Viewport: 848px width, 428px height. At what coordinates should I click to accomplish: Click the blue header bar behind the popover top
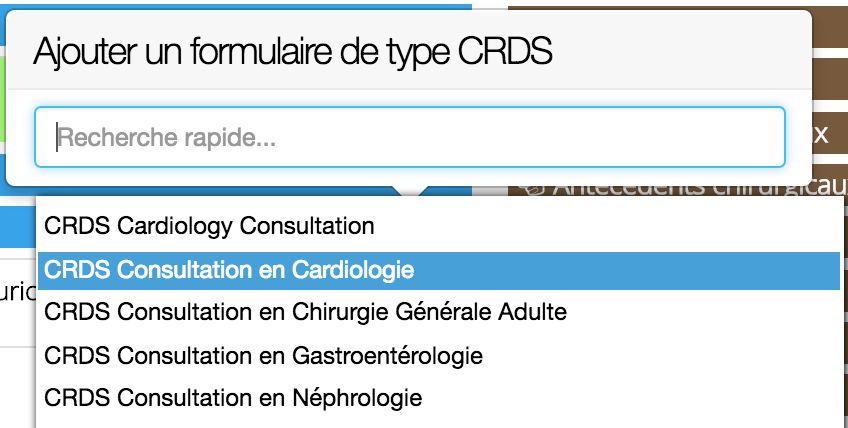coord(238,5)
